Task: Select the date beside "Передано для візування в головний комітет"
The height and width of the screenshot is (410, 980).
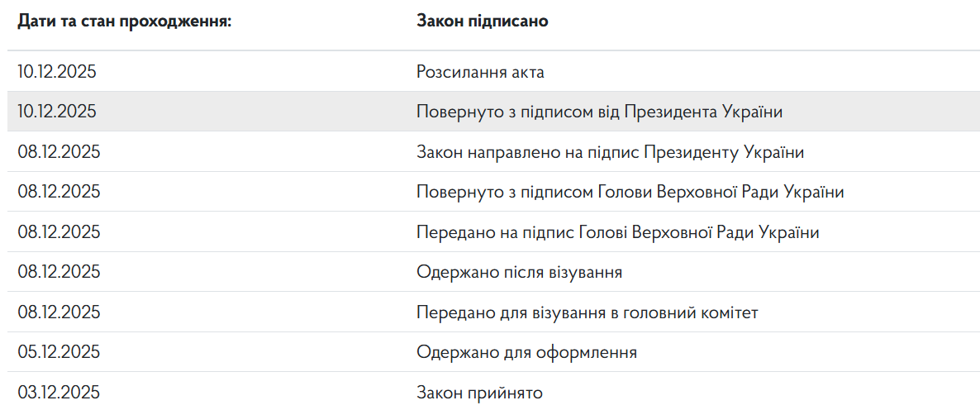Action: point(59,312)
